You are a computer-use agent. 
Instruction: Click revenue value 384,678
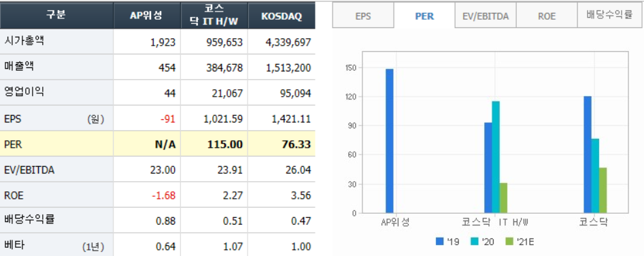[x=225, y=68]
